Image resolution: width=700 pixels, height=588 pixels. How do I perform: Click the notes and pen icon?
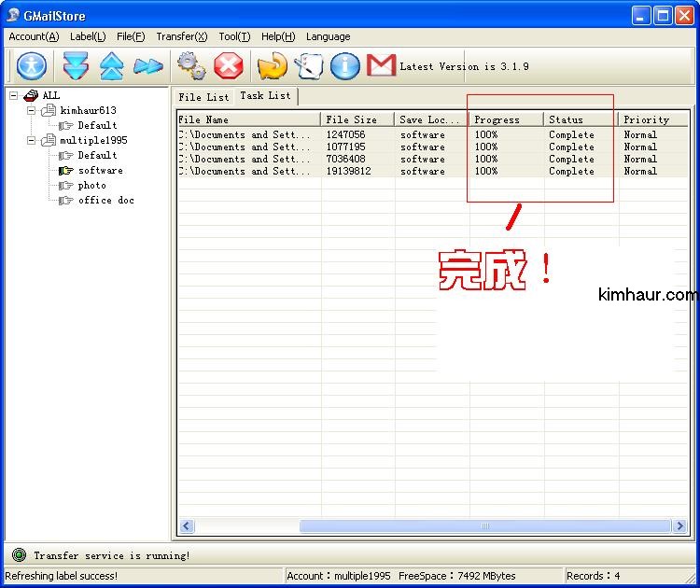[x=308, y=66]
